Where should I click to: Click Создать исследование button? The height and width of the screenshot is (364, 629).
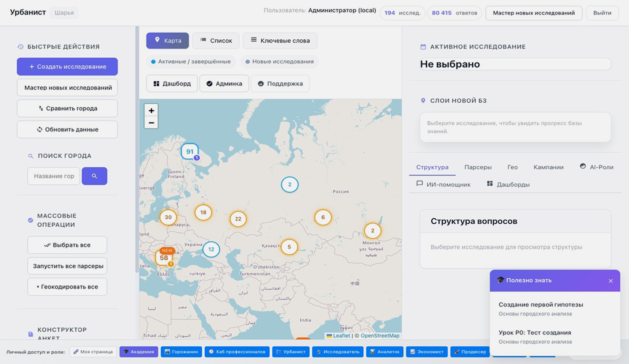(67, 67)
